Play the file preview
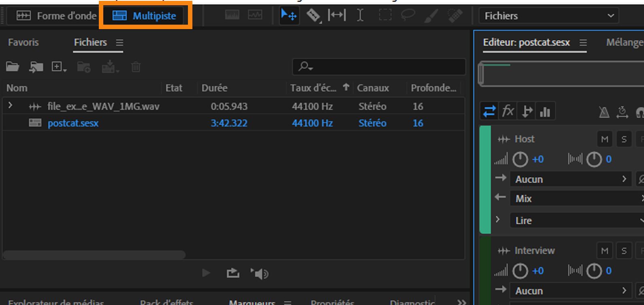The image size is (644, 305). 206,273
